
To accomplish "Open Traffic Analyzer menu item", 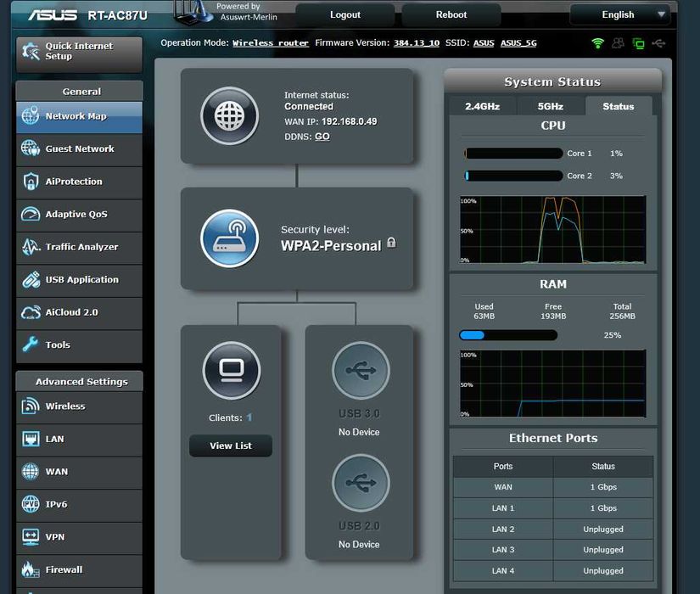I will (x=80, y=247).
